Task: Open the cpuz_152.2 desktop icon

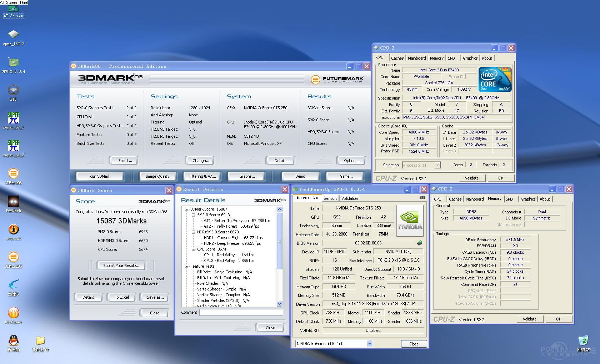Action: pyautogui.click(x=13, y=37)
